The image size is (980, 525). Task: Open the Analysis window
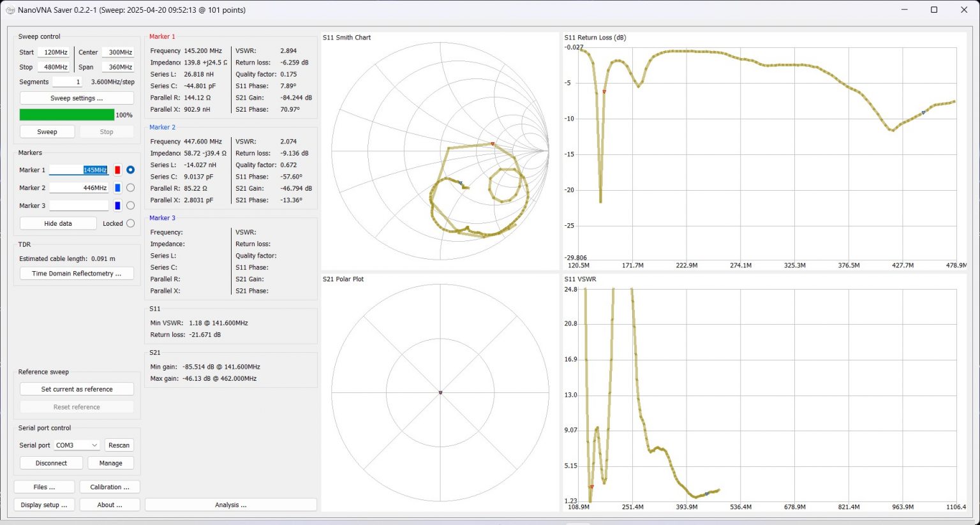230,505
